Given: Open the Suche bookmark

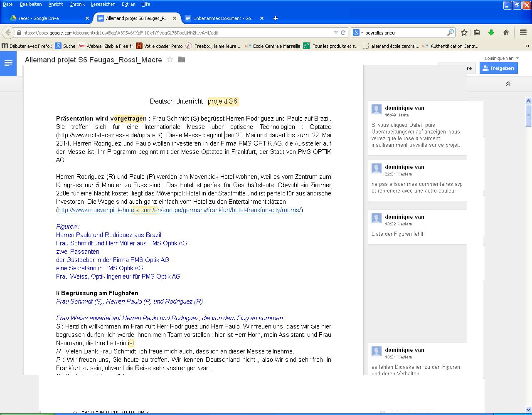Looking at the screenshot, I should click(65, 46).
